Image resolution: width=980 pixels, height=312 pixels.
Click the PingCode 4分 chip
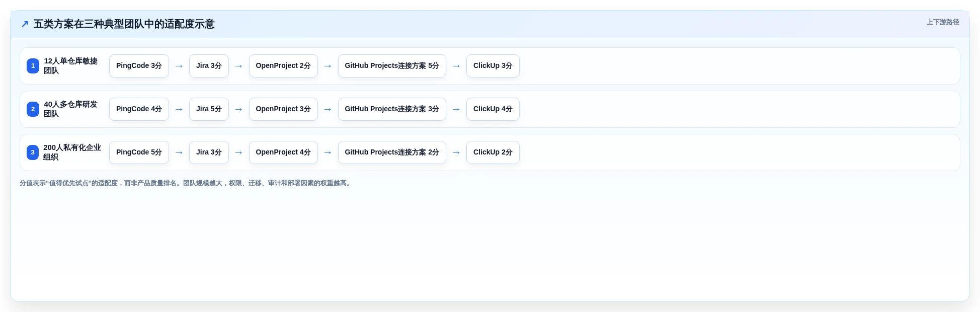click(x=139, y=109)
